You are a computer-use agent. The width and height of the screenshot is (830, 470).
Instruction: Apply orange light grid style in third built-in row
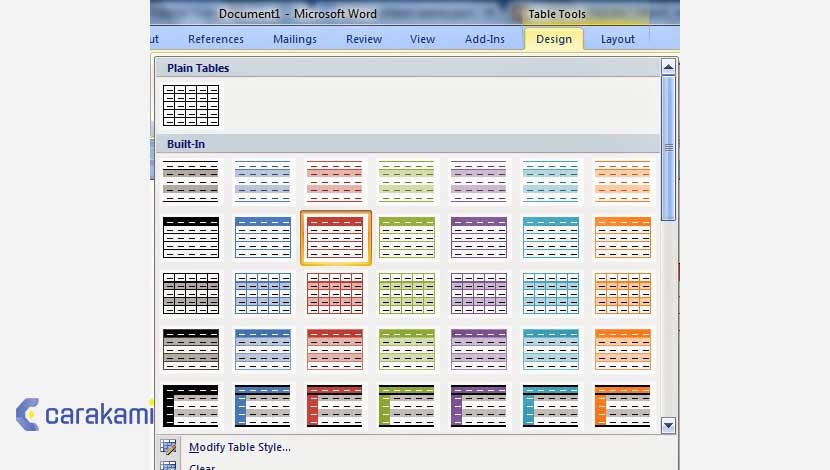(x=622, y=293)
